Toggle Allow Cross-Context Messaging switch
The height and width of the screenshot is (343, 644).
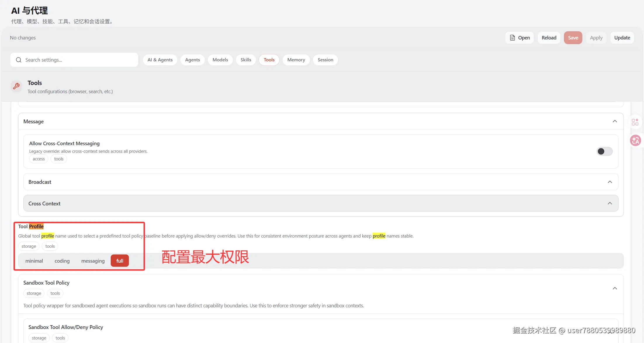tap(605, 151)
